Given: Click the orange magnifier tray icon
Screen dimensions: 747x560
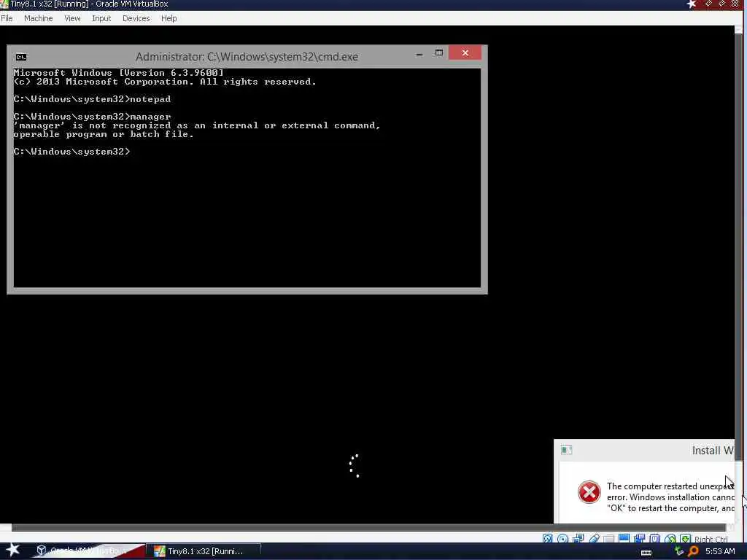Looking at the screenshot, I should click(693, 551).
